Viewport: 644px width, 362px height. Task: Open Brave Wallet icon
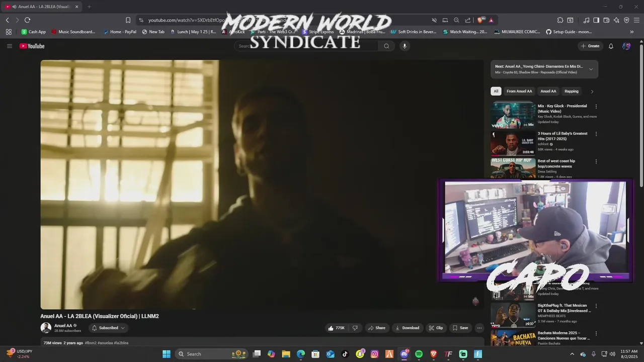pyautogui.click(x=606, y=20)
